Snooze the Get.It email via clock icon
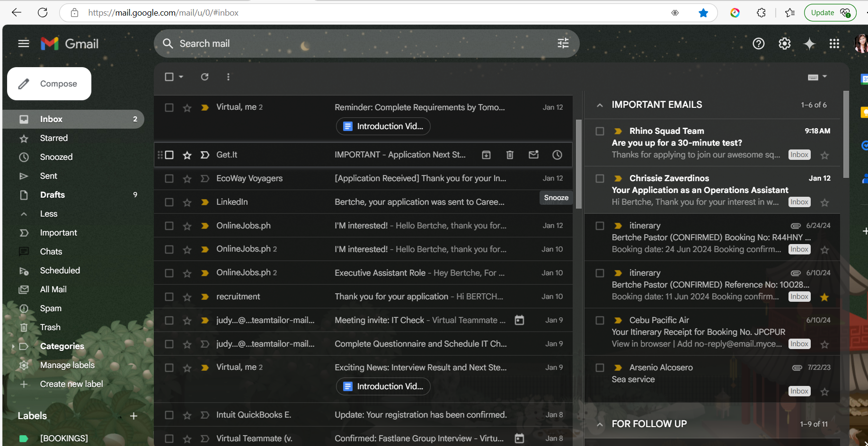This screenshot has height=446, width=868. point(557,155)
